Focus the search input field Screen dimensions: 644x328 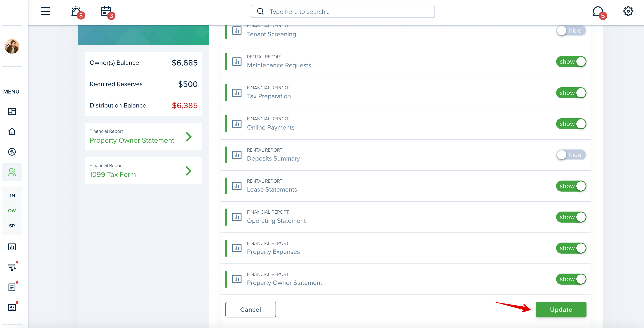click(343, 11)
